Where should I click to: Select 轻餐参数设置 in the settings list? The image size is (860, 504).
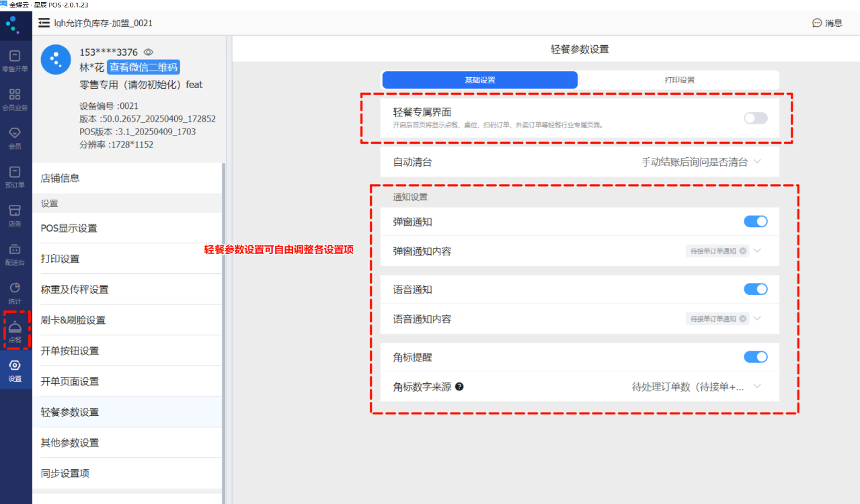pos(127,412)
